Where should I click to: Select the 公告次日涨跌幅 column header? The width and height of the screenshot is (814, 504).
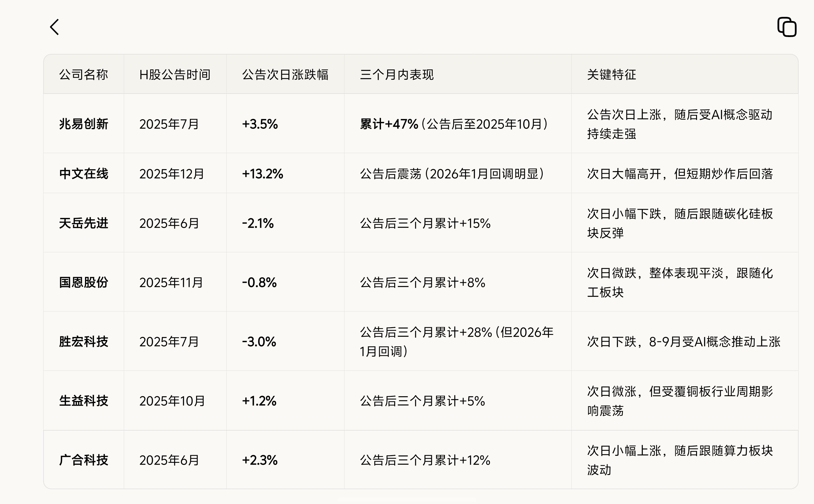tap(285, 75)
